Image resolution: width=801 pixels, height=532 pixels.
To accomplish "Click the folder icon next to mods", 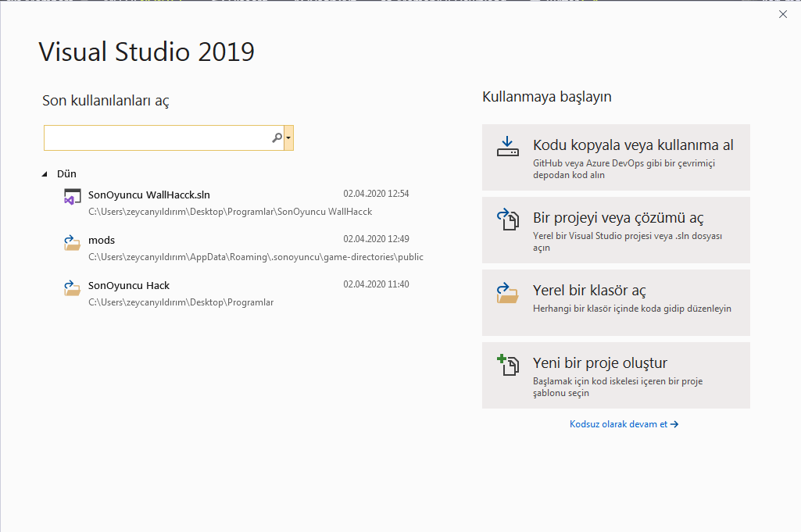I will (72, 242).
